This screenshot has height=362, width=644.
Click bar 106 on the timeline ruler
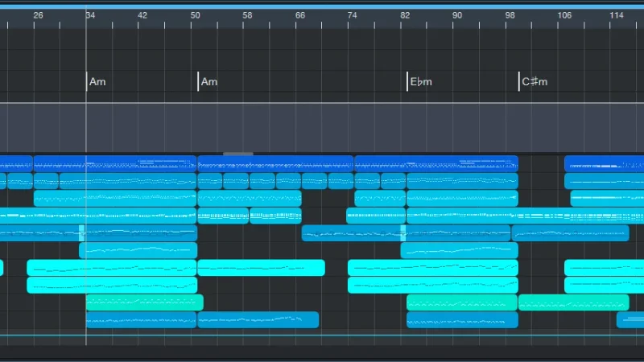564,15
